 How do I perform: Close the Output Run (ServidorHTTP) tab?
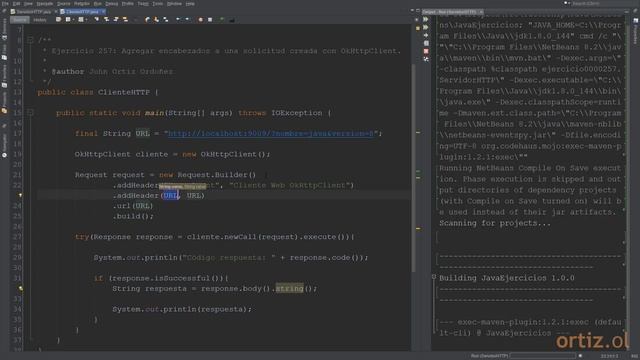[x=481, y=12]
